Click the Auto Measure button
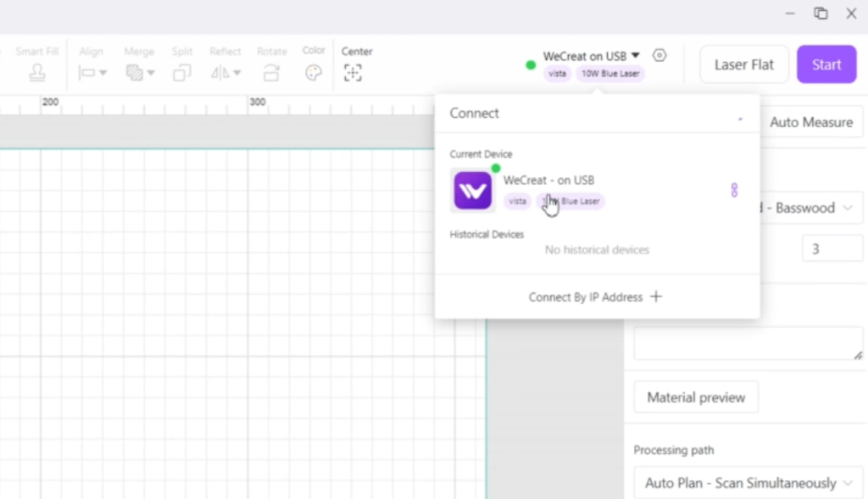Screen dimensions: 868x499 click(x=811, y=122)
